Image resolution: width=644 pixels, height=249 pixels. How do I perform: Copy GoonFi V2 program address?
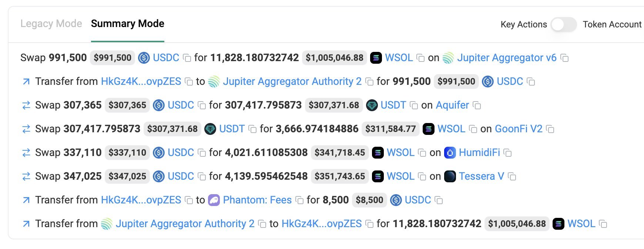click(x=550, y=129)
